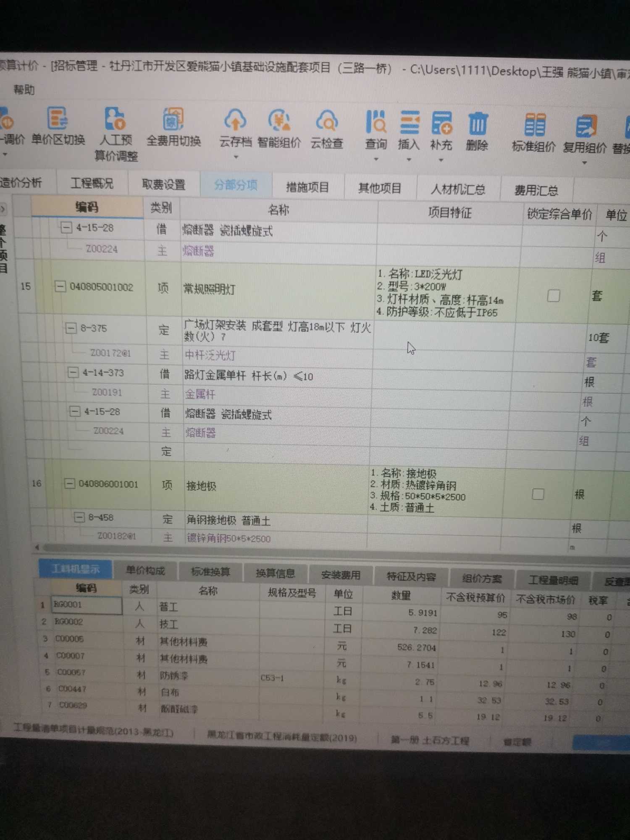Collapse quota 8-375 node
The image size is (630, 840).
pos(71,328)
